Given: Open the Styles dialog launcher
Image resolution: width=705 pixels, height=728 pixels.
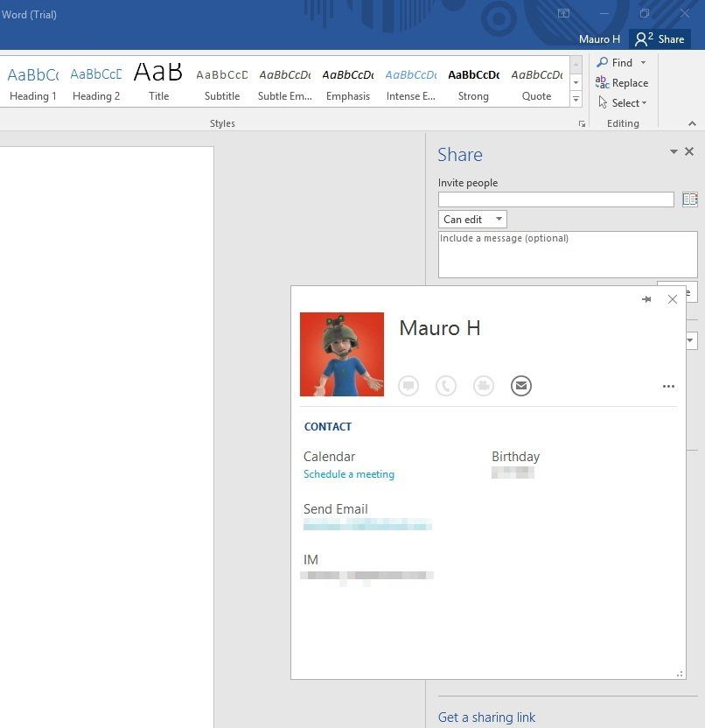Looking at the screenshot, I should (x=582, y=123).
